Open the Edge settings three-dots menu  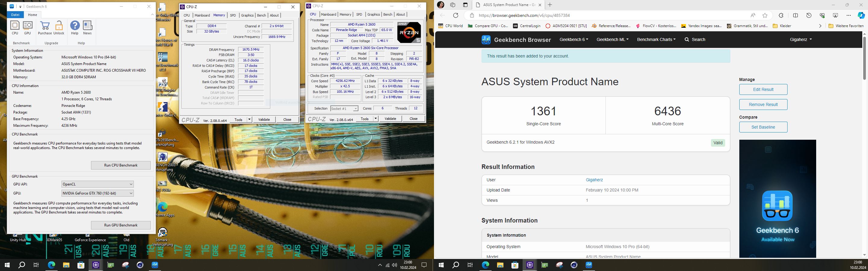coord(848,15)
